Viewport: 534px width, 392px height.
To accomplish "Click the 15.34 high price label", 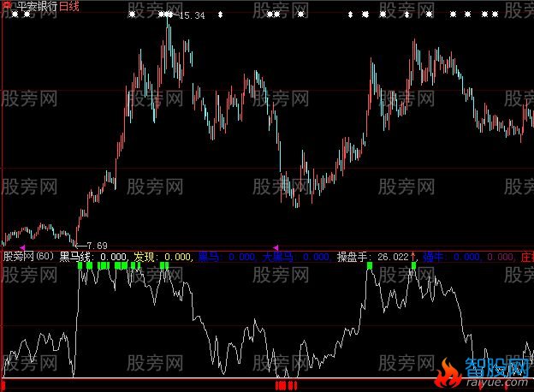I will point(192,15).
